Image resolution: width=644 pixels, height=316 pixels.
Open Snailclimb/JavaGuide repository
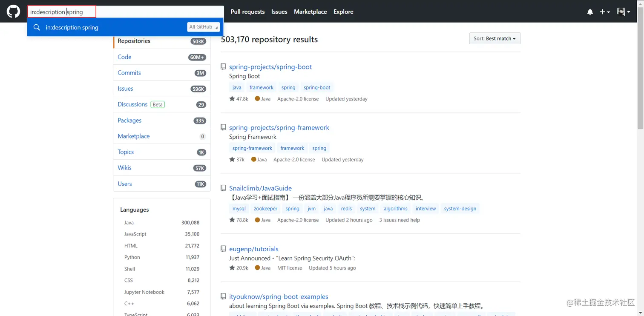260,188
